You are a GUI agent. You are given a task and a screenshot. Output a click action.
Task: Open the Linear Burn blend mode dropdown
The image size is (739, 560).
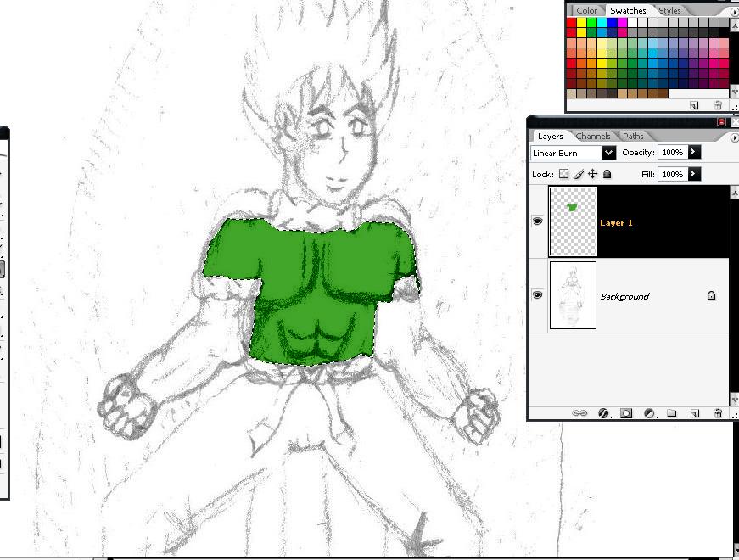point(608,153)
